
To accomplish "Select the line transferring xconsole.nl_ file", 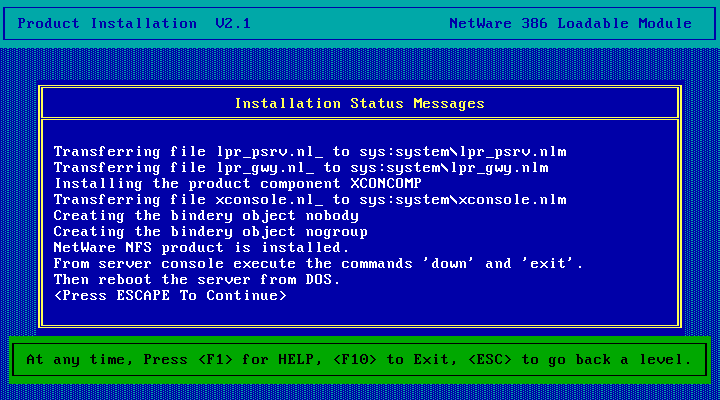I will pyautogui.click(x=310, y=200).
